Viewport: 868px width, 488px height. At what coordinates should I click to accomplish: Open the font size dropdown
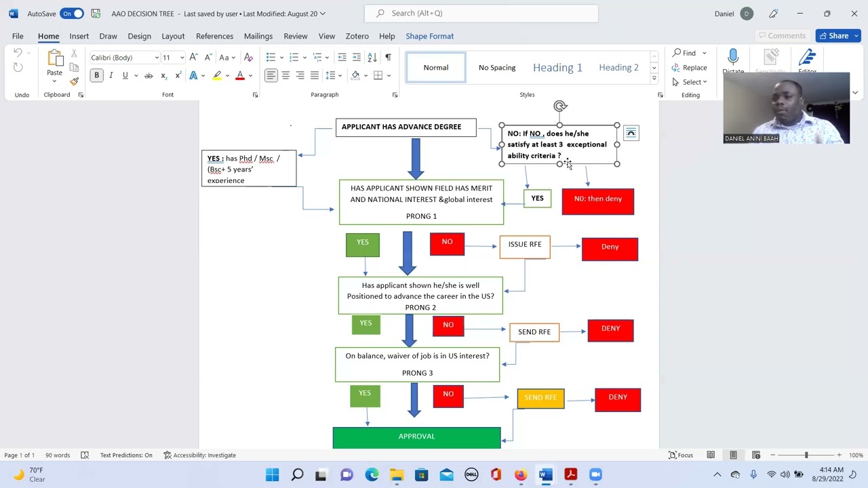tap(182, 58)
